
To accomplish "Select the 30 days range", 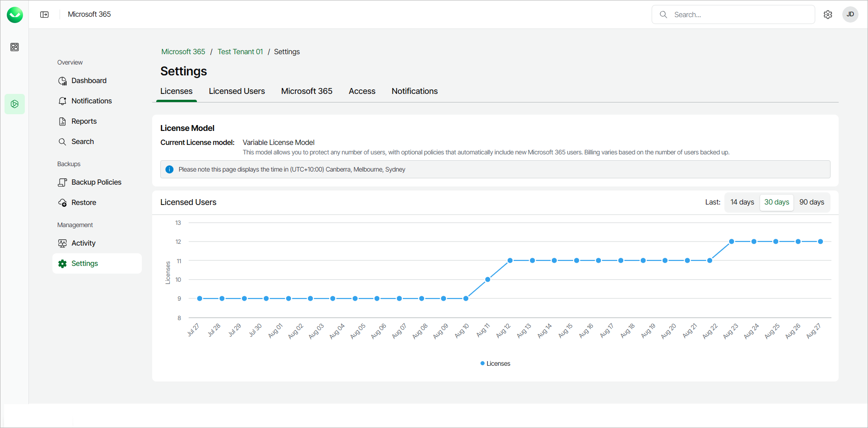I will click(776, 202).
